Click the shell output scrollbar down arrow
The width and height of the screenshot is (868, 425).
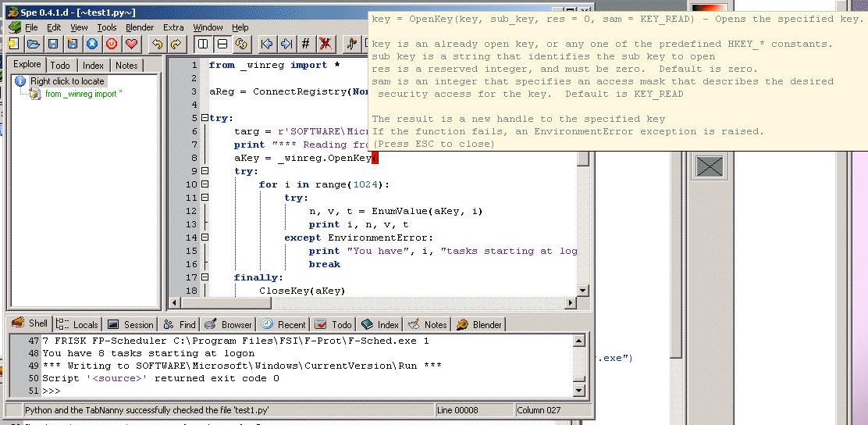click(x=578, y=391)
